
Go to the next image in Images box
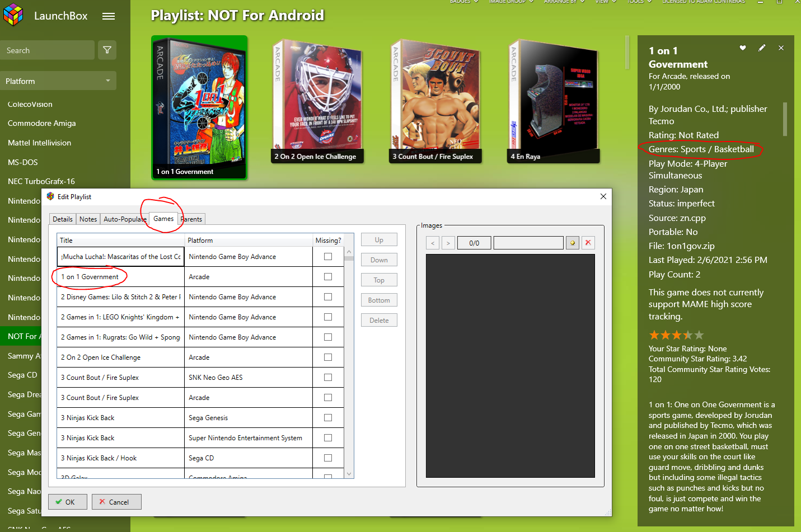(448, 243)
